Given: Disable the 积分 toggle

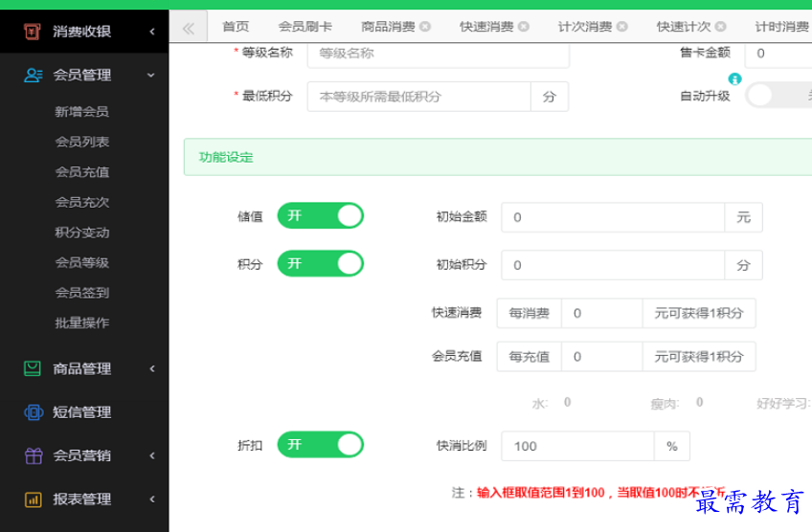Looking at the screenshot, I should click(x=321, y=263).
